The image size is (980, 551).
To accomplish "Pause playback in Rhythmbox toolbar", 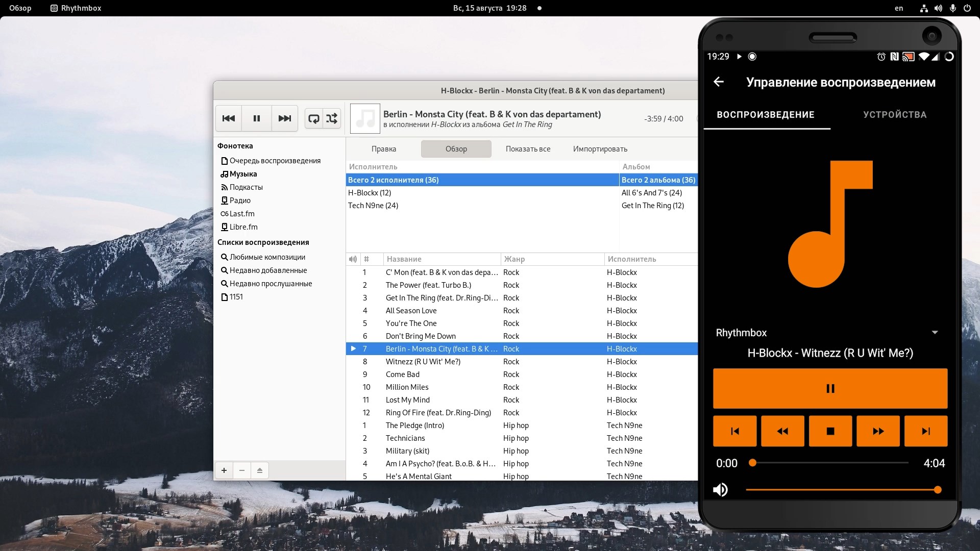I will [257, 118].
